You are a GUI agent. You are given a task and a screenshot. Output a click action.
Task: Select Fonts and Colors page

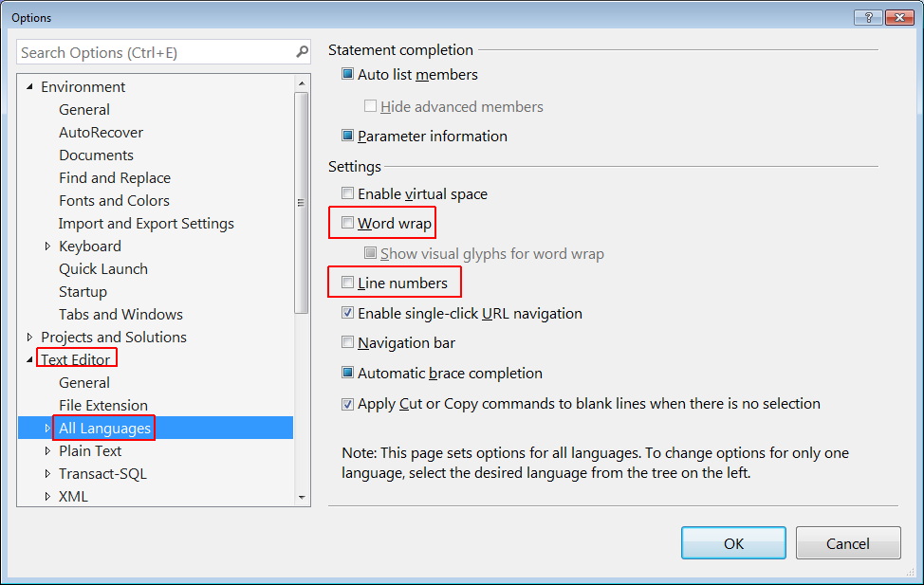(114, 201)
